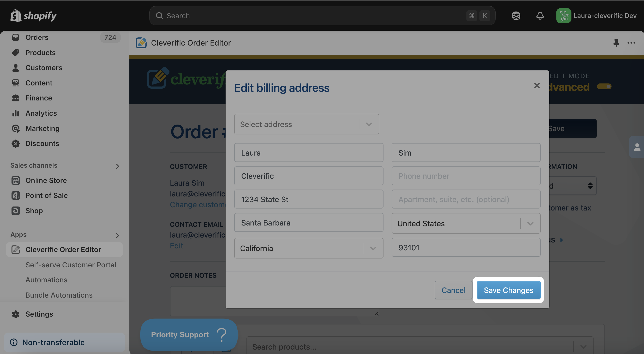Pin the Cleverific Order Editor app
The width and height of the screenshot is (644, 354).
616,43
